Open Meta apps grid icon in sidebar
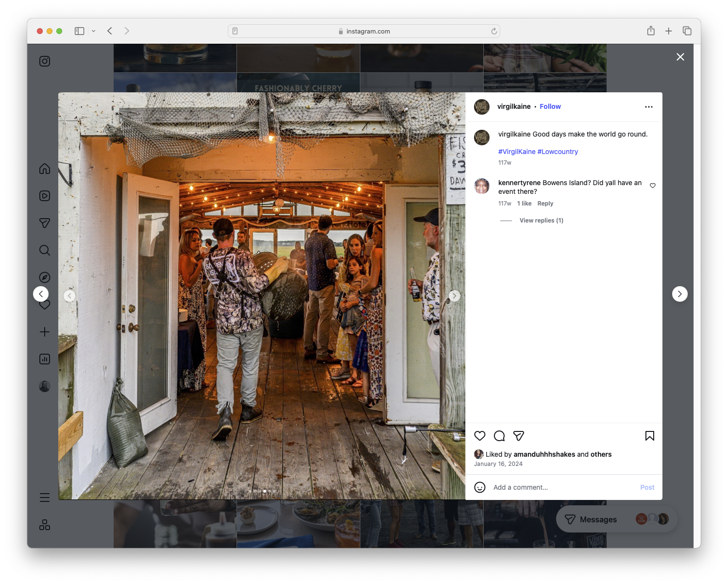The height and width of the screenshot is (584, 728). tap(45, 525)
